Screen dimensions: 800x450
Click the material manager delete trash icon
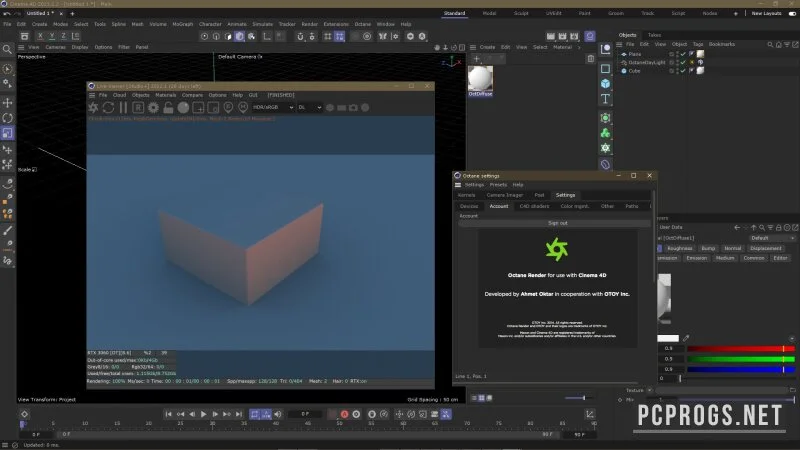[x=591, y=59]
